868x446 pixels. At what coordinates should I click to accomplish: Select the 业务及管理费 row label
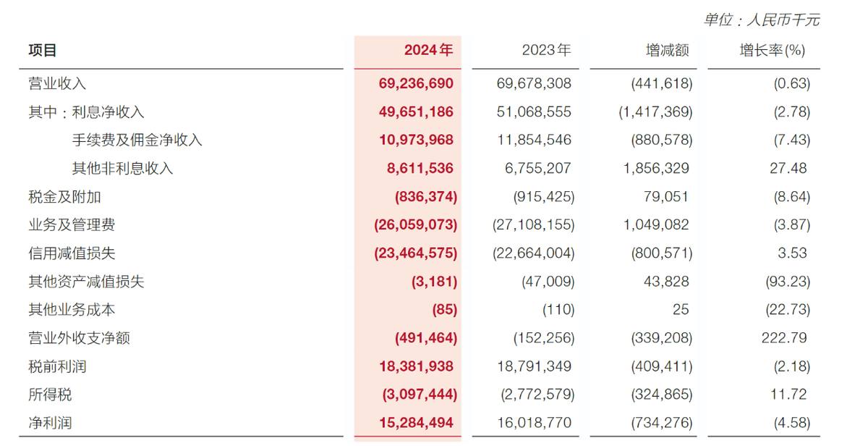[72, 225]
